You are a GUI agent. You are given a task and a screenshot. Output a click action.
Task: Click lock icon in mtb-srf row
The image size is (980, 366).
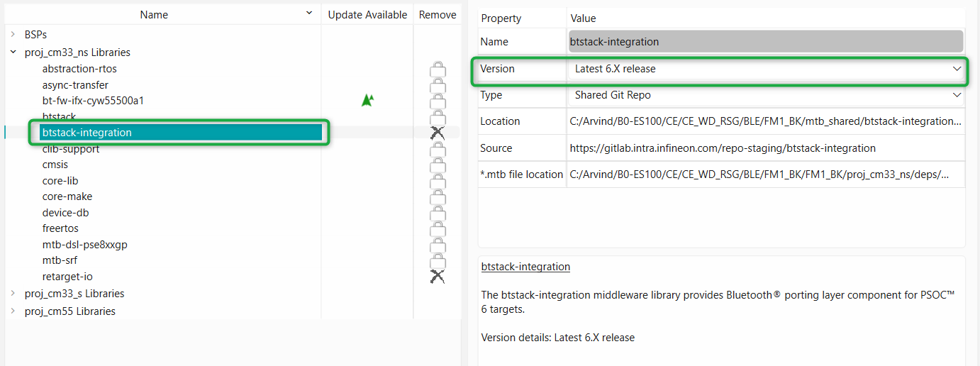438,260
